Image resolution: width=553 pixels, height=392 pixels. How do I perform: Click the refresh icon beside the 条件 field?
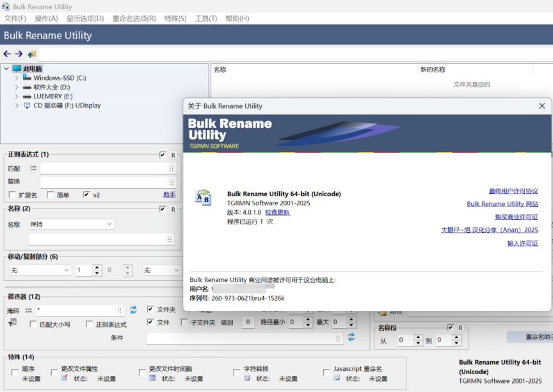[351, 337]
